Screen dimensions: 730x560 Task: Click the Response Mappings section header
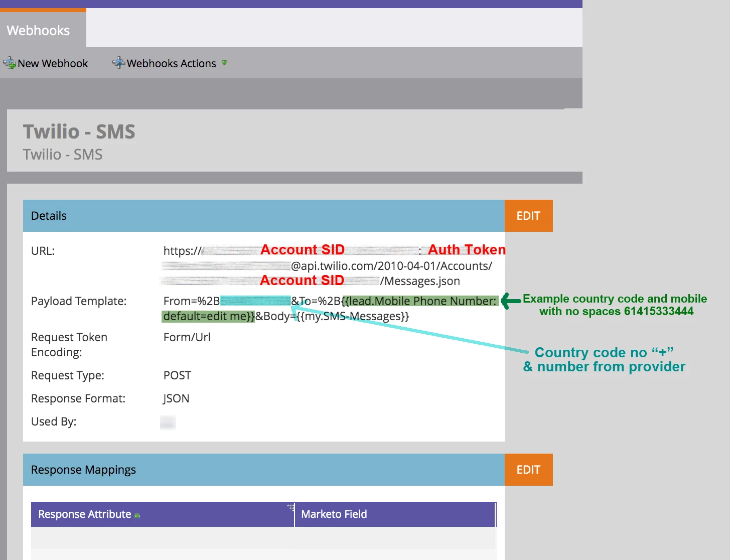pyautogui.click(x=264, y=470)
